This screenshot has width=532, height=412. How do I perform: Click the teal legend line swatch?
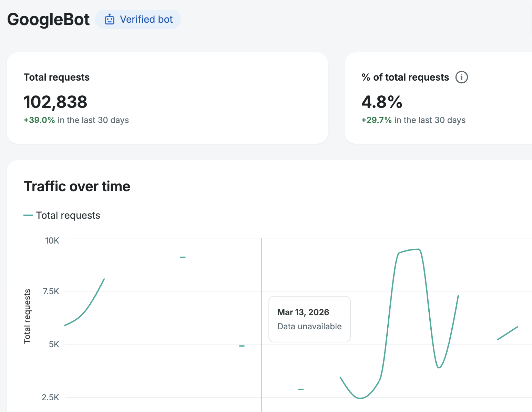(x=28, y=215)
